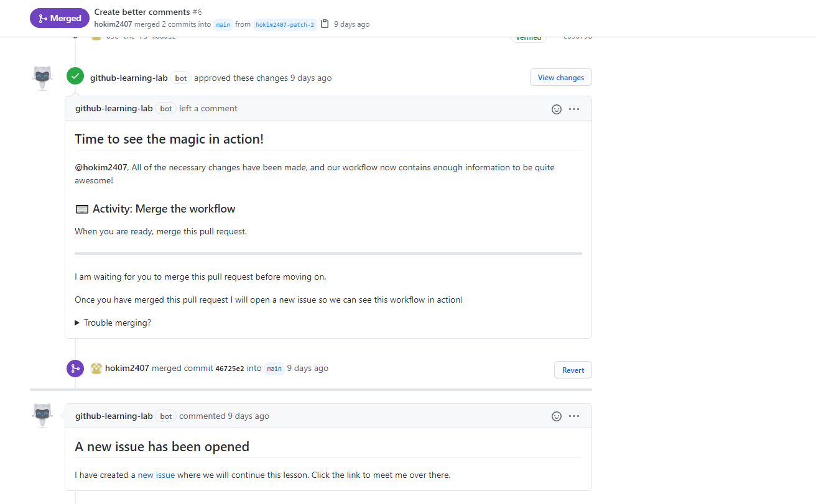Open the 'commented 9 days ago' timestamp link
The height and width of the screenshot is (504, 816).
click(x=248, y=416)
